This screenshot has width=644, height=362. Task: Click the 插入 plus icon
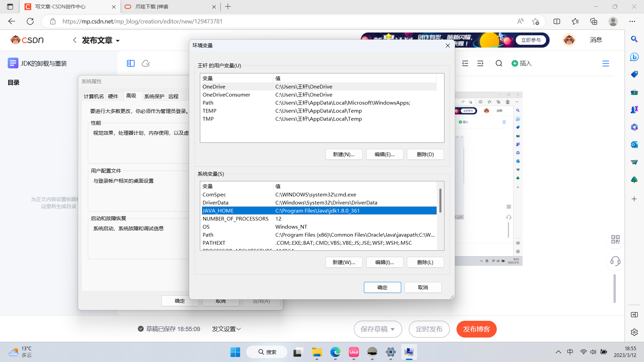coord(515,63)
